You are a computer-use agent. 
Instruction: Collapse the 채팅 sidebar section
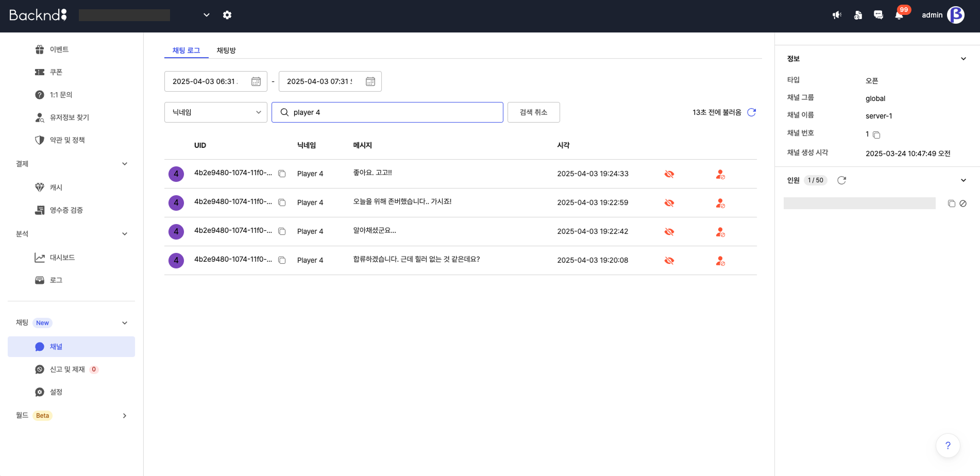[125, 323]
